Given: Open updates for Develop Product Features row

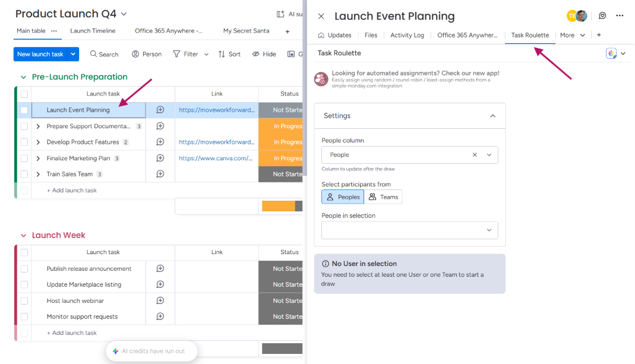Looking at the screenshot, I should 160,142.
